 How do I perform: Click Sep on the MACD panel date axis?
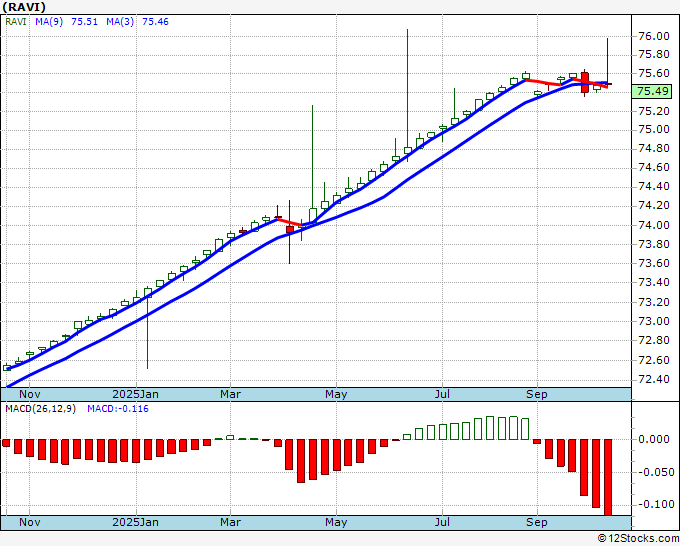537,522
